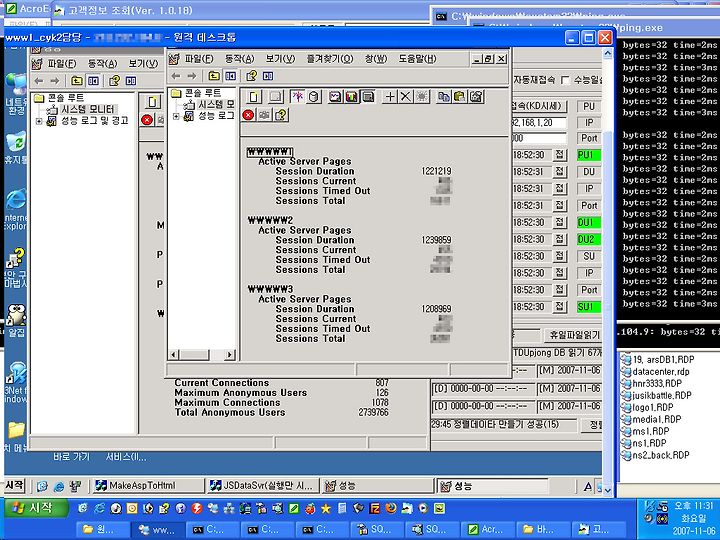Image resolution: width=720 pixels, height=540 pixels.
Task: Click horizontal scrollbar left arrow in console tree
Action: point(174,354)
